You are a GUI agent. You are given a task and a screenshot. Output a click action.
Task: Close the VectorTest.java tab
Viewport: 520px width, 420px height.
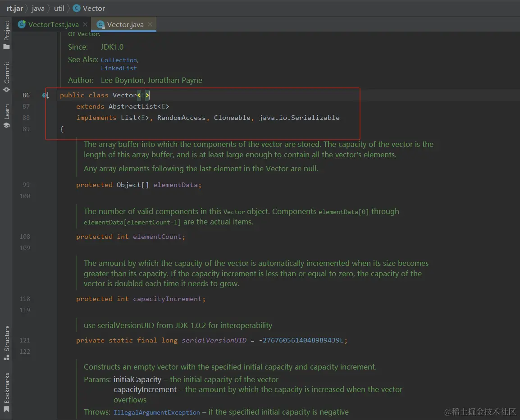tap(85, 24)
